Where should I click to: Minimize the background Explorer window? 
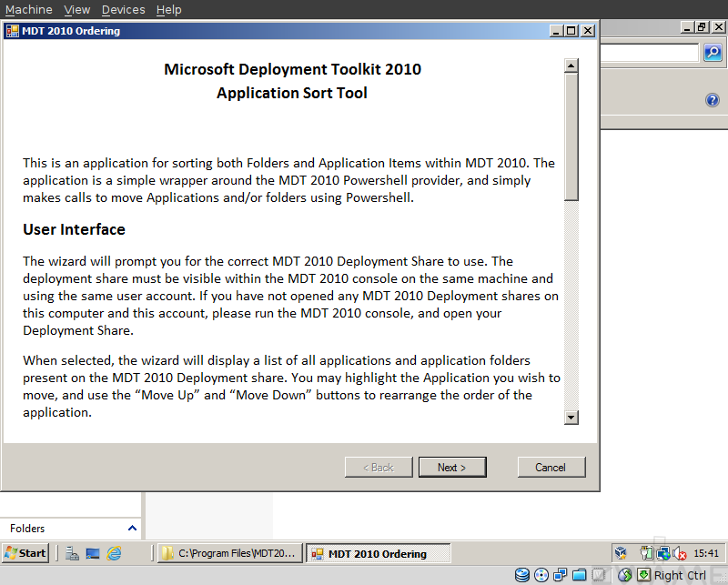coord(687,27)
